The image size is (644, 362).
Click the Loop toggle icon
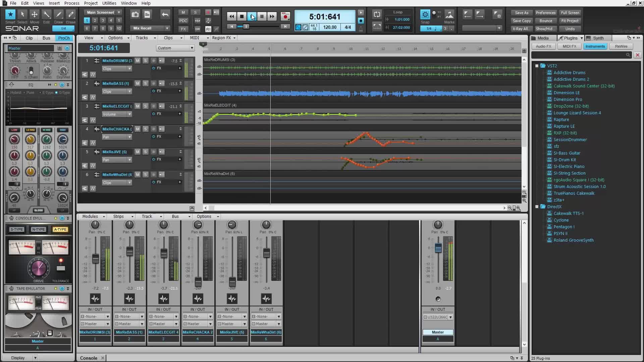tap(377, 14)
